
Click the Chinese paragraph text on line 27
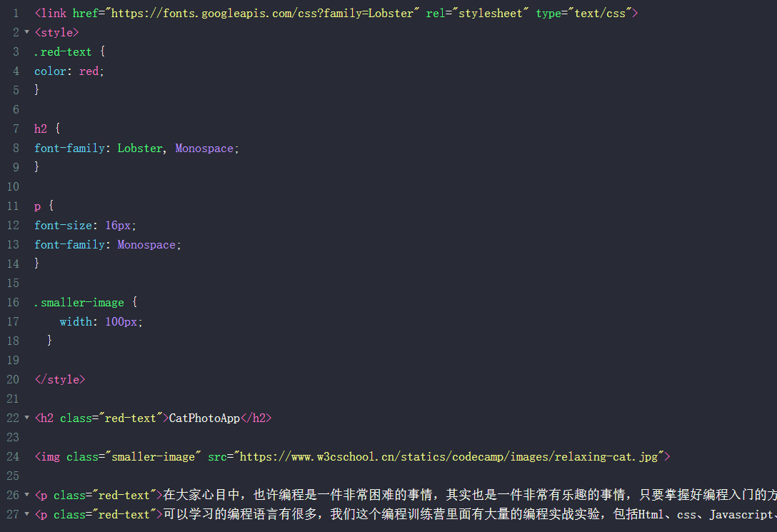click(x=470, y=514)
